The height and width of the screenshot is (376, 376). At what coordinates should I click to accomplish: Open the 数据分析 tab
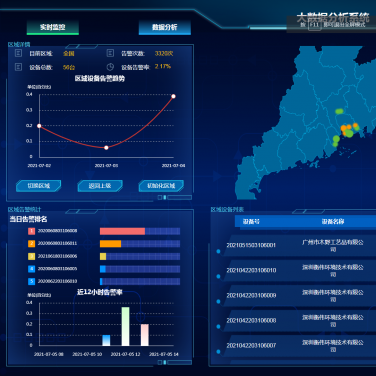coord(165,27)
